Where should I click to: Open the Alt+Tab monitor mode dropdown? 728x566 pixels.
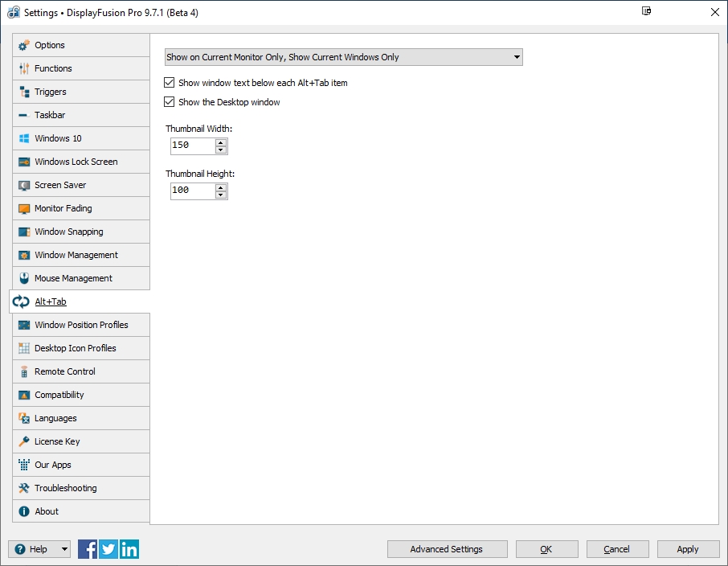(x=343, y=57)
